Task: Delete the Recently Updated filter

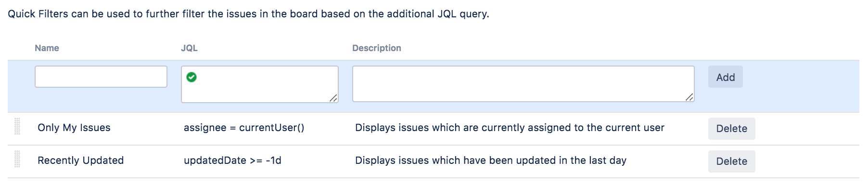Action: pos(732,161)
